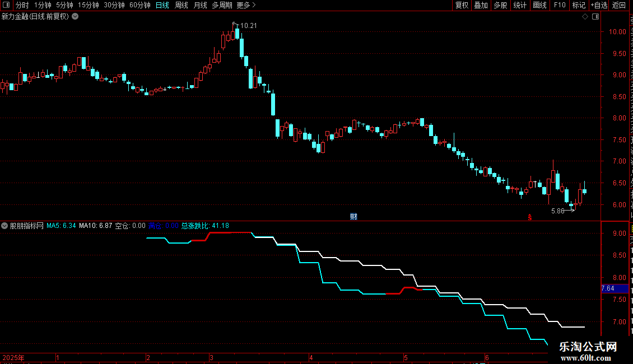Click the 2025年 timeline label
633x364 pixels.
pos(13,358)
